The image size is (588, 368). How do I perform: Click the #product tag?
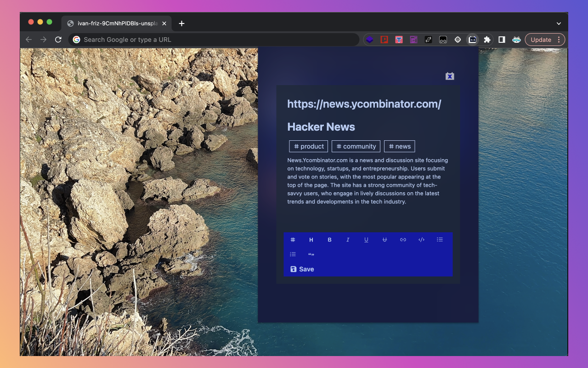(x=309, y=146)
